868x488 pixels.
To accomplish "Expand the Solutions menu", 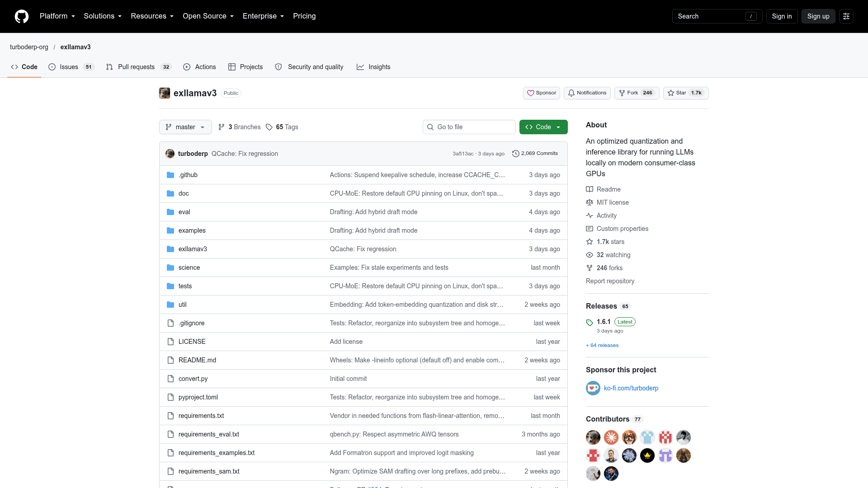I will 103,16.
